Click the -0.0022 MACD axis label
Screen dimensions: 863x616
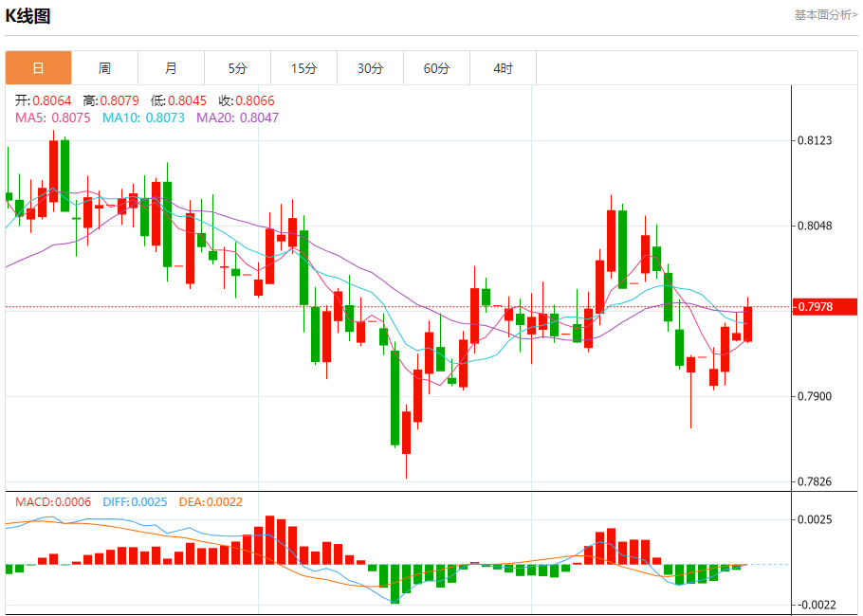tap(817, 605)
